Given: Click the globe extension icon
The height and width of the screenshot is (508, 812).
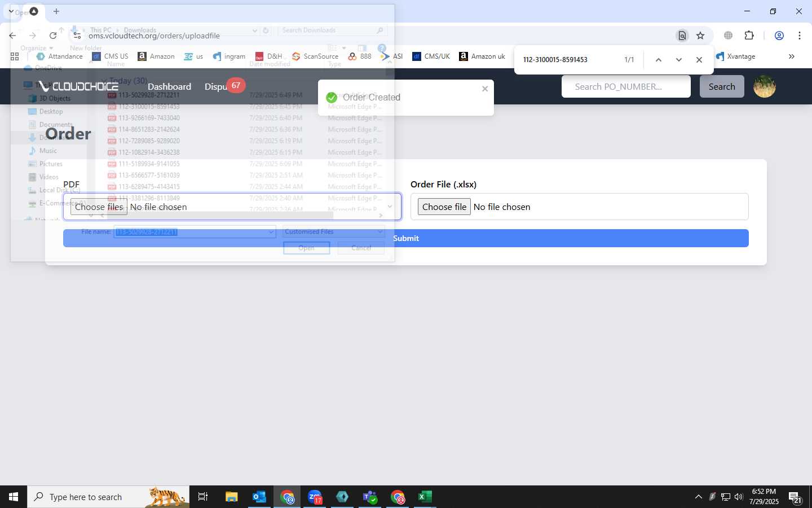Looking at the screenshot, I should tap(729, 36).
